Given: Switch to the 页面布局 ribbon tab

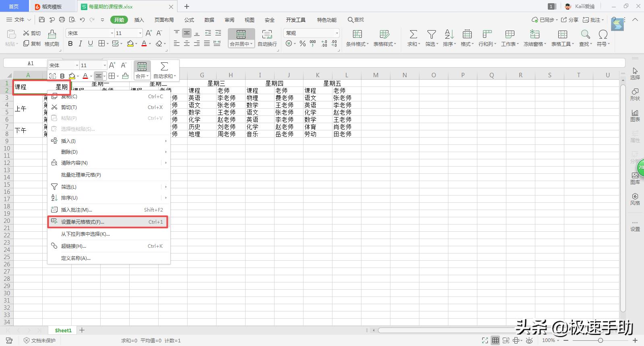Looking at the screenshot, I should click(x=164, y=20).
